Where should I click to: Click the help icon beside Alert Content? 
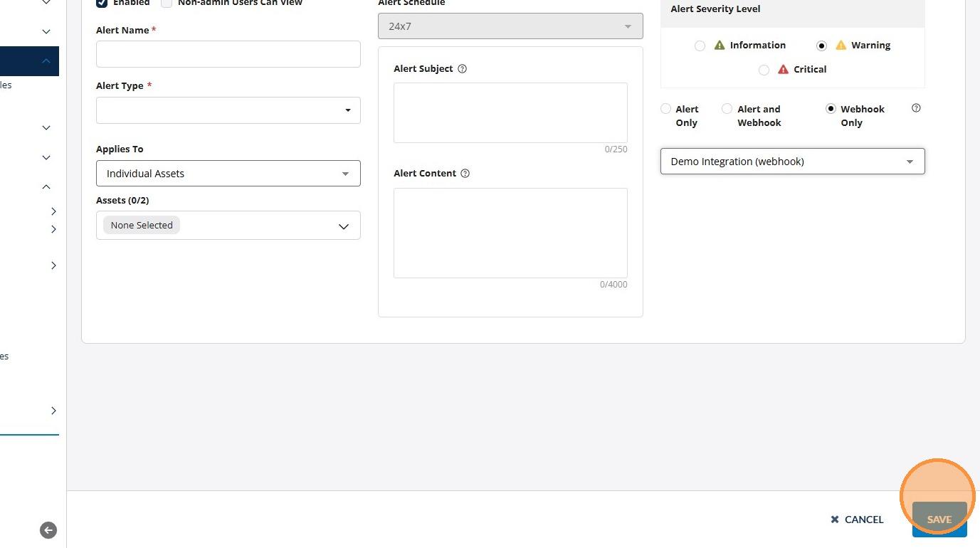pyautogui.click(x=465, y=174)
